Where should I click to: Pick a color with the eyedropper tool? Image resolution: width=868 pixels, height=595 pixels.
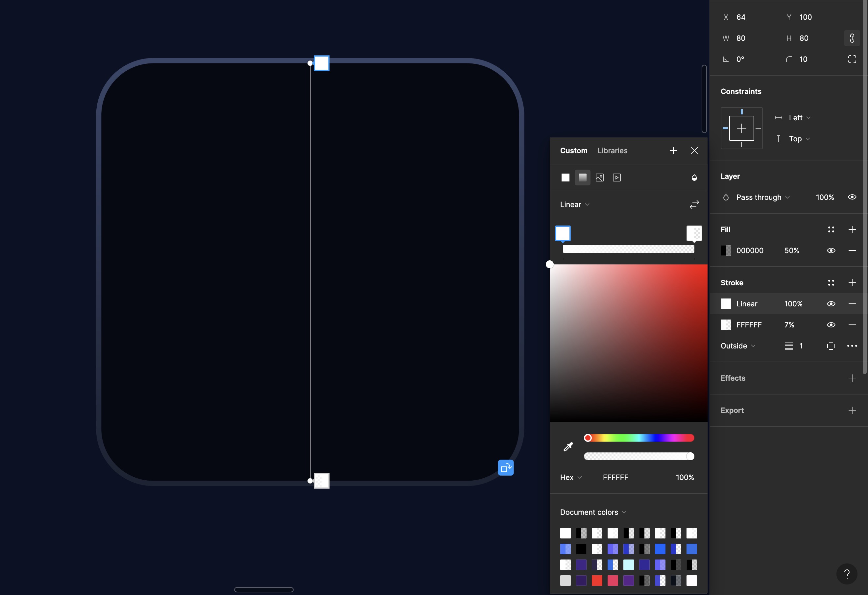pos(568,447)
